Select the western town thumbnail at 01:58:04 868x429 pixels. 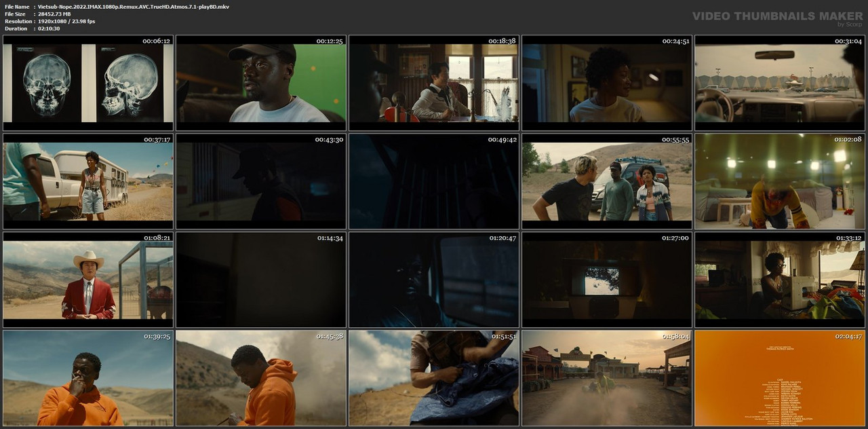point(607,378)
